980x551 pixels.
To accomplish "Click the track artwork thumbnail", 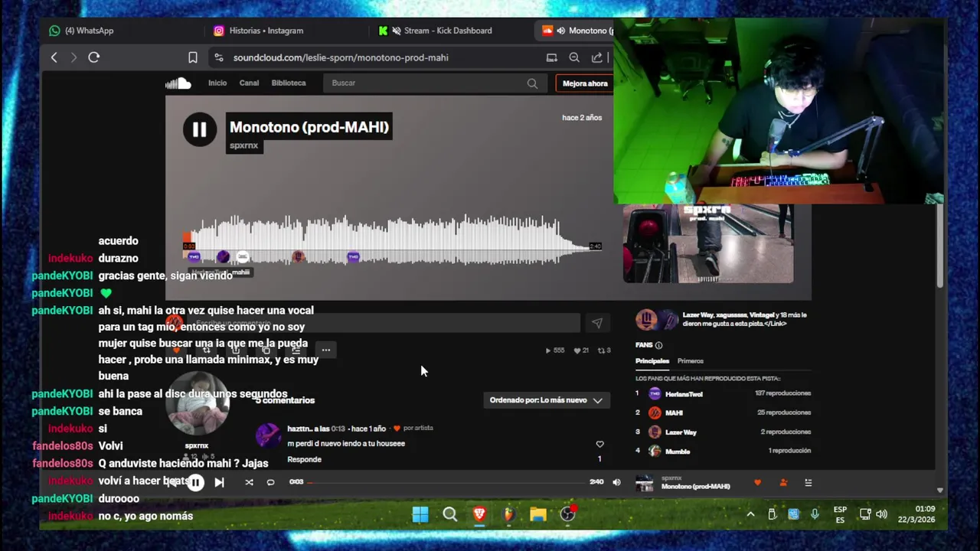I will click(x=708, y=243).
